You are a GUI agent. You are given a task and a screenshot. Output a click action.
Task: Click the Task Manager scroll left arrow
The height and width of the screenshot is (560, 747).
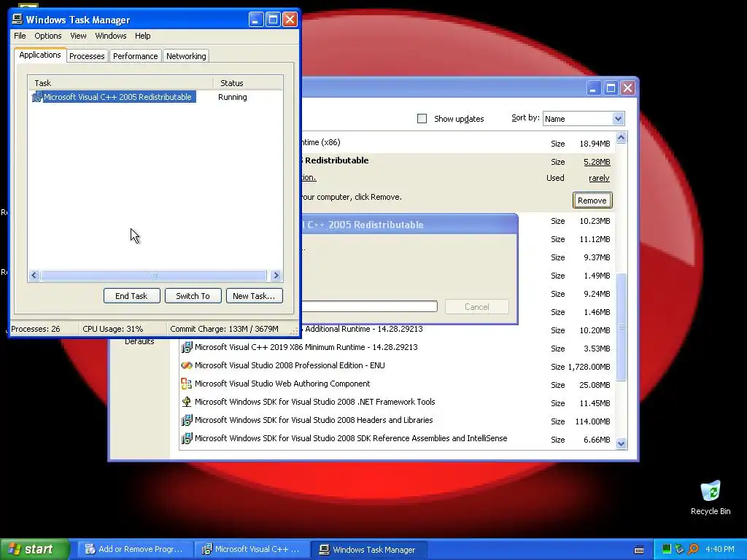[34, 275]
